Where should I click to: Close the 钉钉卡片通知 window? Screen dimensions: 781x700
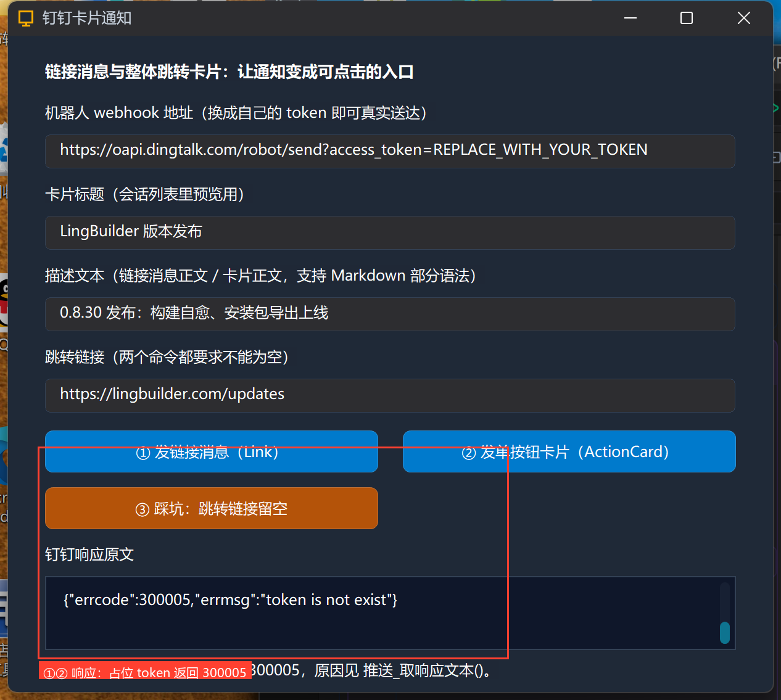744,18
